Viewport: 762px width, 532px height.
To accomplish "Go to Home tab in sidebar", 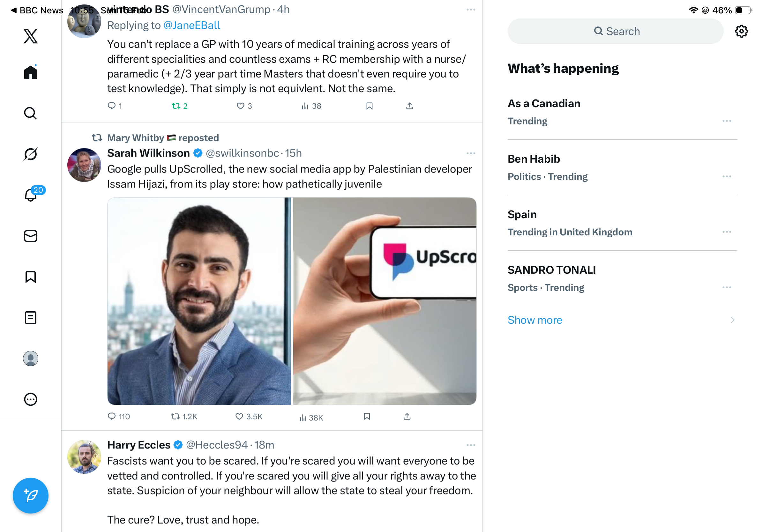I will [x=31, y=72].
